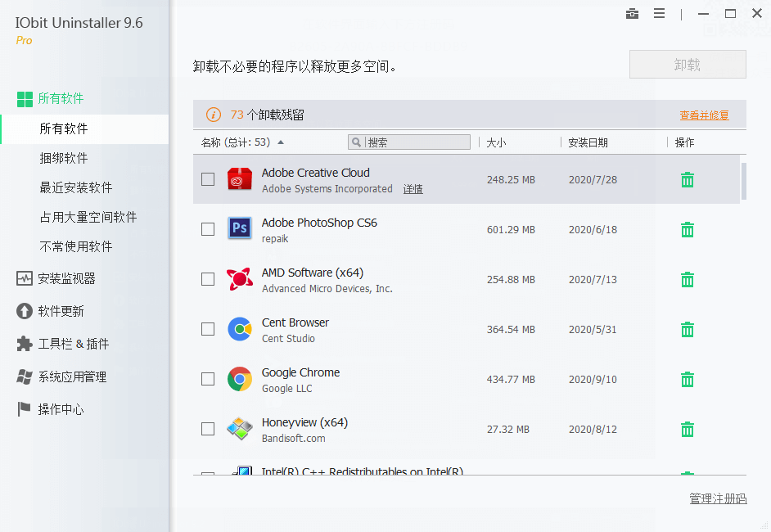
Task: Sort by 安装日期 column header
Action: coord(588,142)
